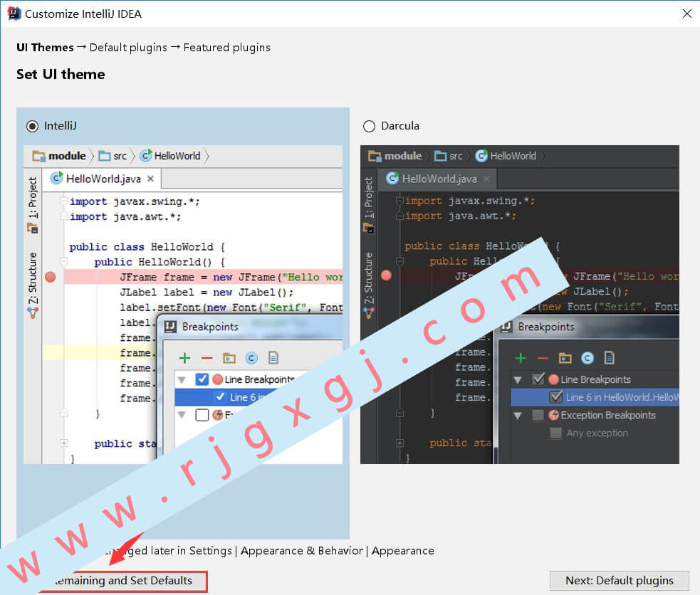The height and width of the screenshot is (595, 700).
Task: Click src folder icon in Darcula preview
Action: point(441,156)
